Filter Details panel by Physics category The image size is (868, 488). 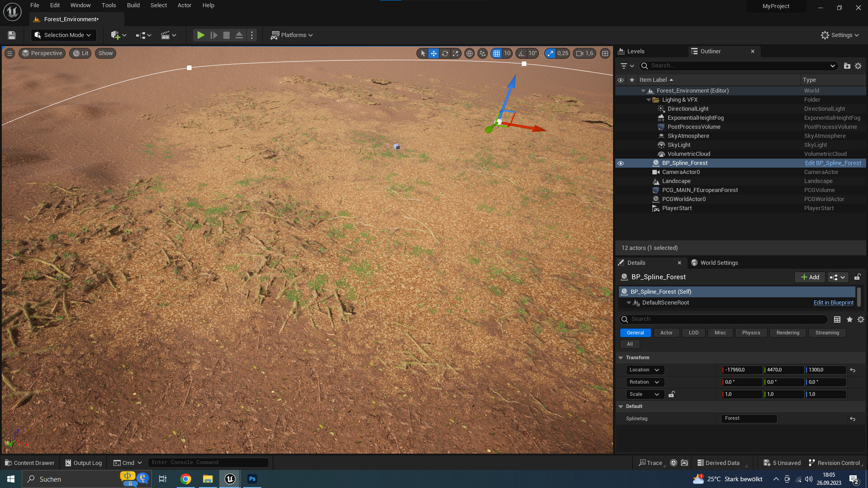tap(750, 333)
